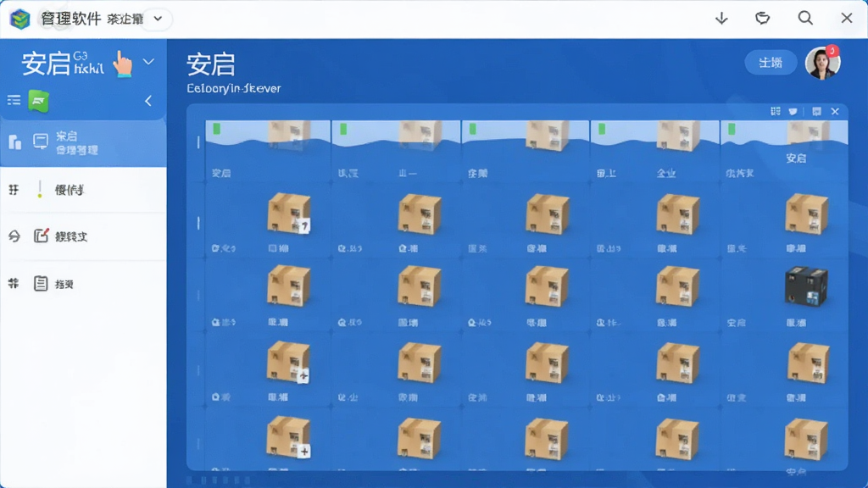Open search with the magnifier icon
Image resolution: width=868 pixels, height=488 pixels.
click(x=805, y=19)
